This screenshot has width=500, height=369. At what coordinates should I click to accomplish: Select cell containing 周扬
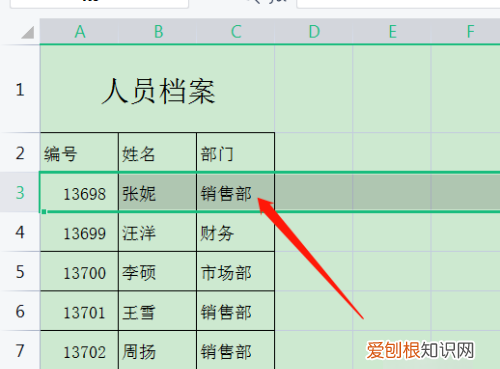[x=158, y=350]
